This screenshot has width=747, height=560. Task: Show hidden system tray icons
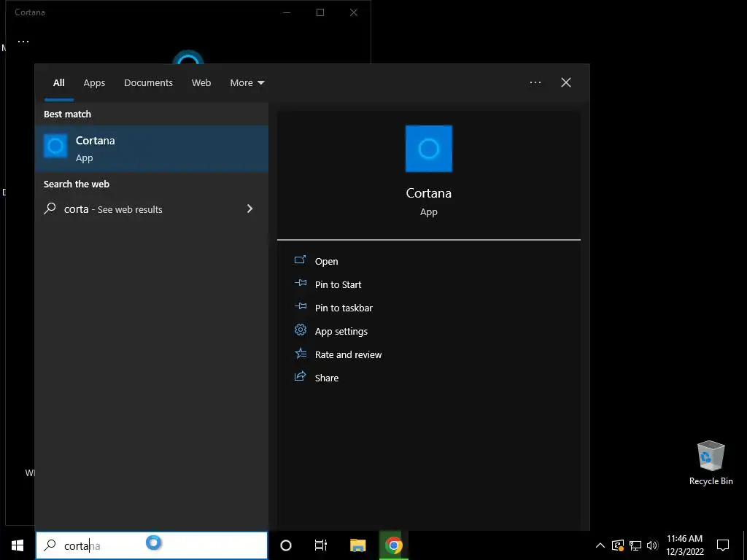(x=600, y=545)
